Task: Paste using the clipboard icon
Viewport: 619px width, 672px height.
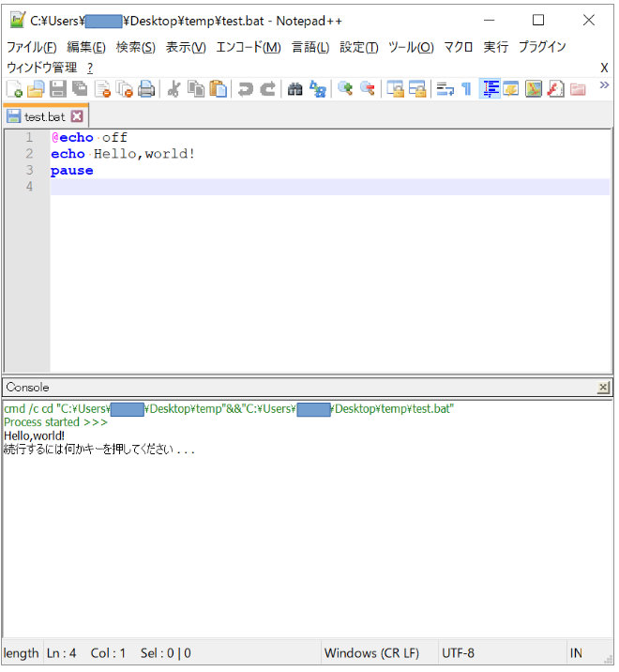Action: [219, 89]
